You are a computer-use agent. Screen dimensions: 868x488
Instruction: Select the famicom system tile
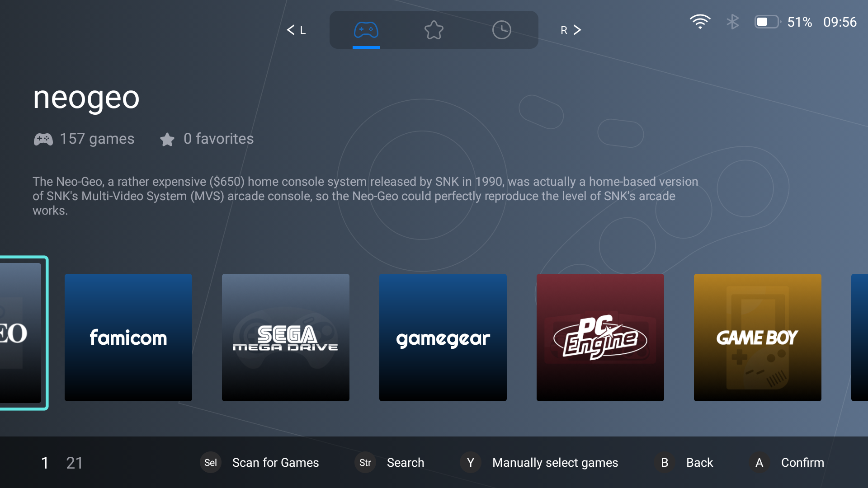point(128,337)
